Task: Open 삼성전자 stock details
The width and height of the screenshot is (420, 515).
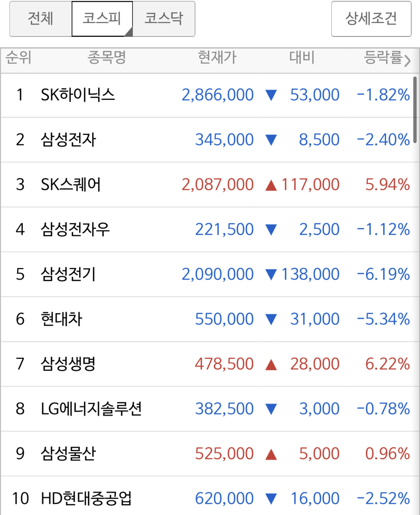Action: [210, 140]
